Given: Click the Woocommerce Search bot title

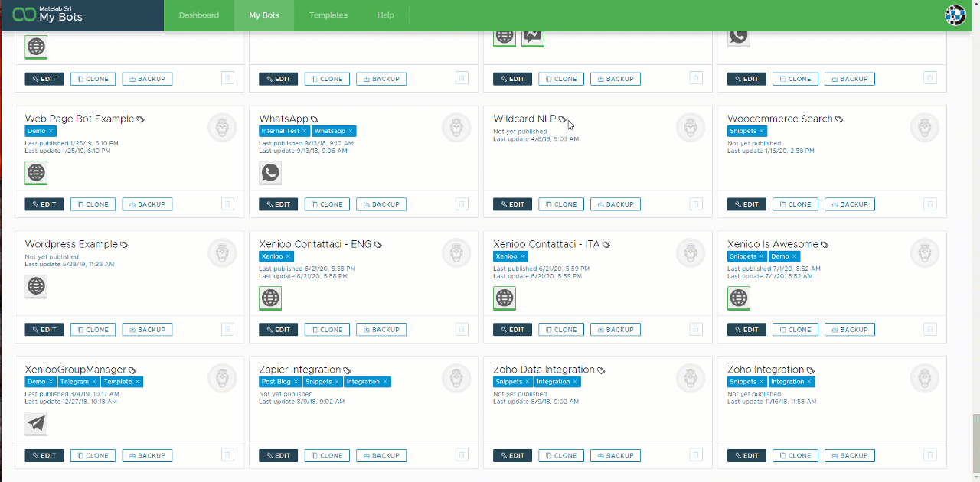Looking at the screenshot, I should pyautogui.click(x=780, y=119).
